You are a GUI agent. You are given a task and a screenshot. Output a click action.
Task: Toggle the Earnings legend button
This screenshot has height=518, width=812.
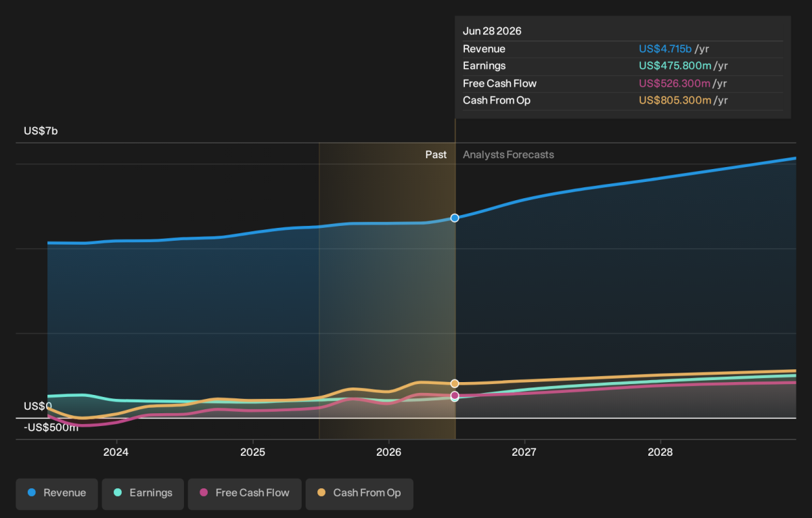(x=143, y=494)
